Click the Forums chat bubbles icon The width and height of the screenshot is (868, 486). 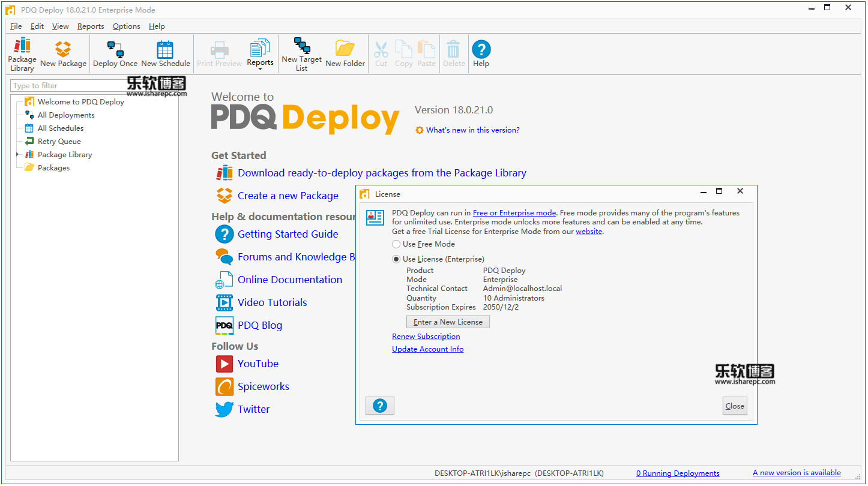pos(225,257)
